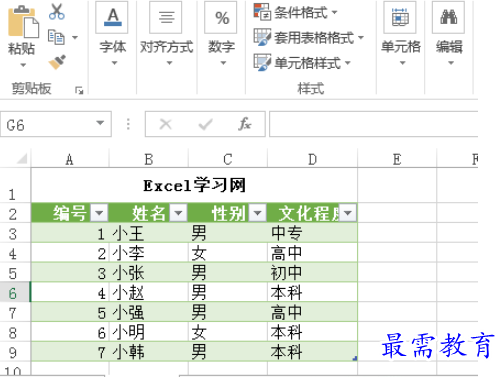Click the Paste clipboard icon
This screenshot has height=377, width=503.
[23, 22]
